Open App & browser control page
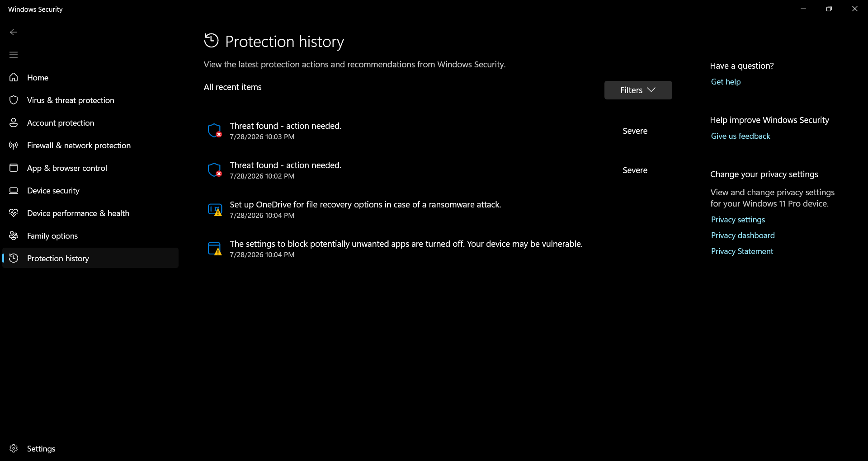 pyautogui.click(x=90, y=168)
